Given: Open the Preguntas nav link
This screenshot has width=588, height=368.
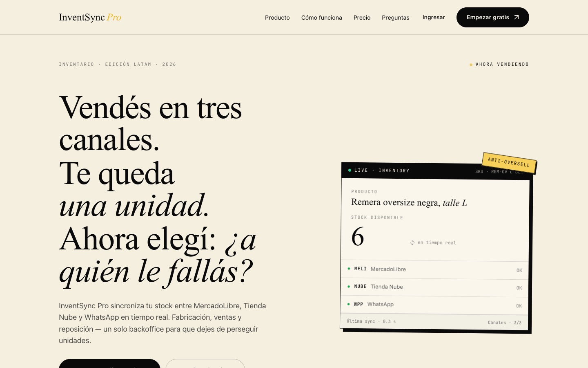Looking at the screenshot, I should click(395, 18).
